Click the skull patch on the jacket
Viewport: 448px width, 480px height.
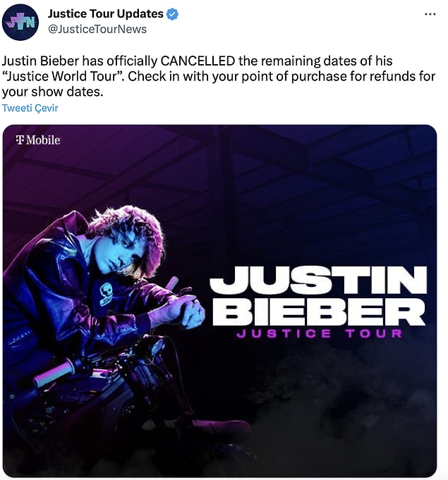[106, 294]
